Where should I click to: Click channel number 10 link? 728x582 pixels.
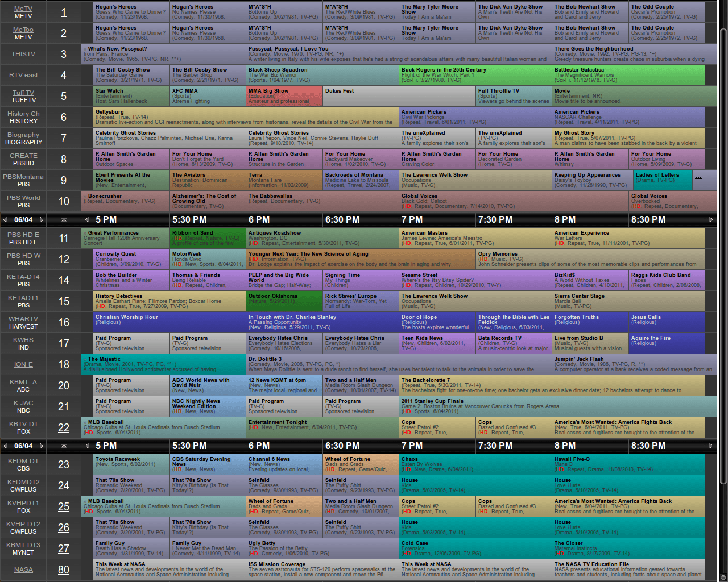64,201
